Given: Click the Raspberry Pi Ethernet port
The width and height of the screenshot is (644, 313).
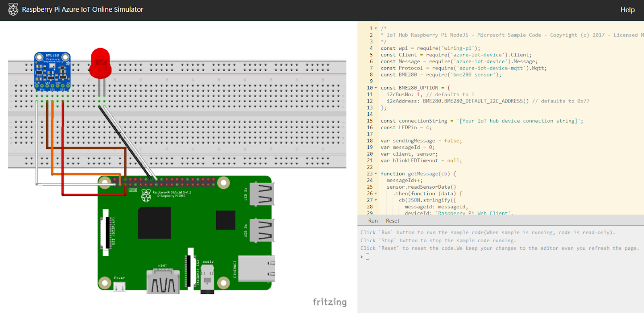Looking at the screenshot, I should pos(256,268).
